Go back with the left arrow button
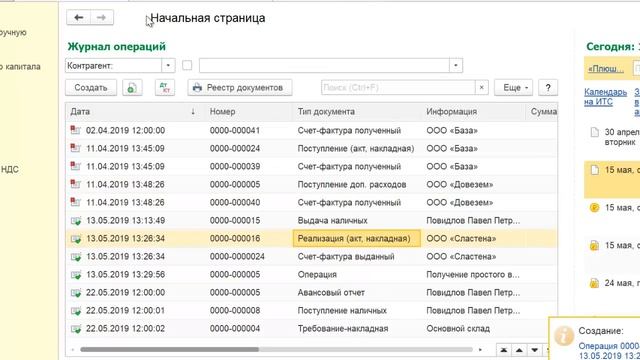Image resolution: width=640 pixels, height=360 pixels. click(x=79, y=18)
